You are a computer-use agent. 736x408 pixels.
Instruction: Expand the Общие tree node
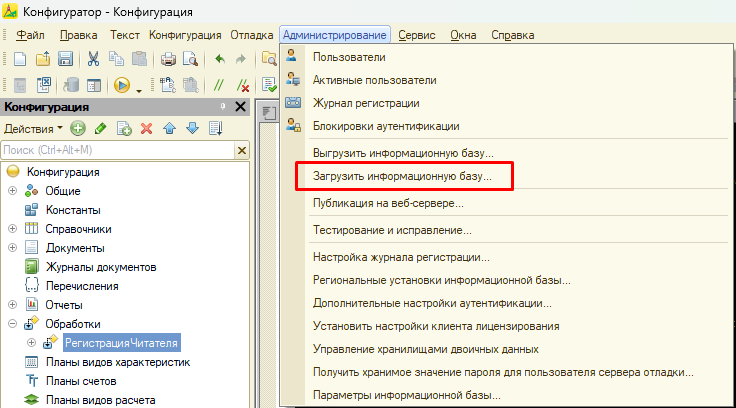(13, 191)
